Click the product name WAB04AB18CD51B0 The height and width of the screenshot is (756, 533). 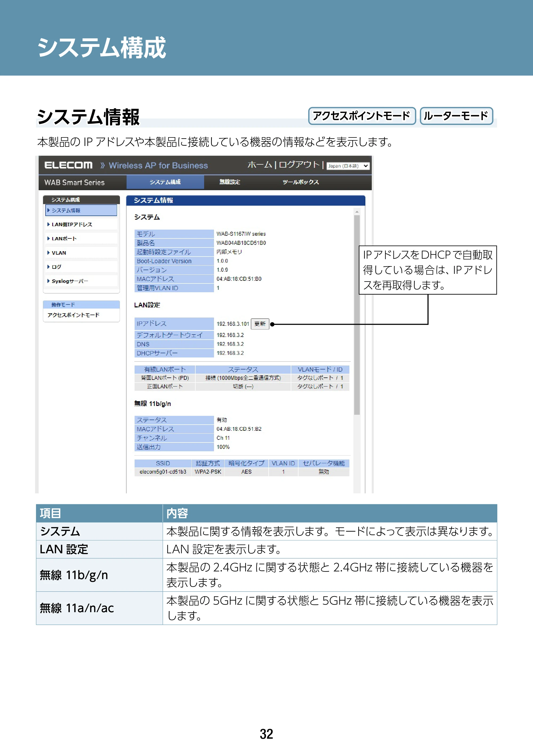coord(241,243)
